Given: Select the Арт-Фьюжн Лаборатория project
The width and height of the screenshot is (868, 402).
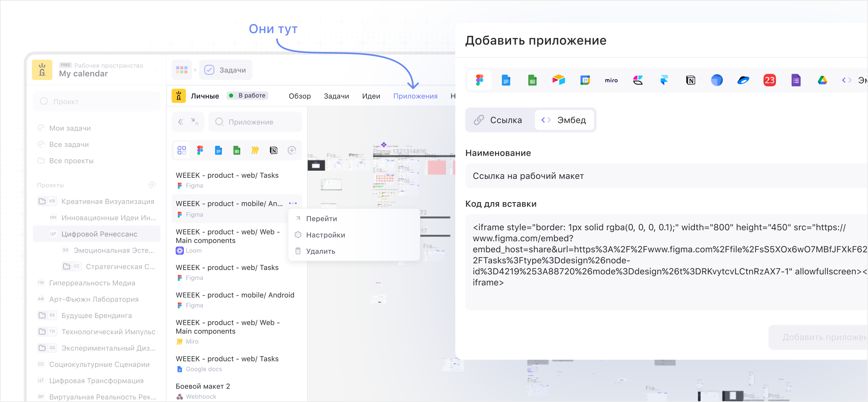Looking at the screenshot, I should [97, 299].
